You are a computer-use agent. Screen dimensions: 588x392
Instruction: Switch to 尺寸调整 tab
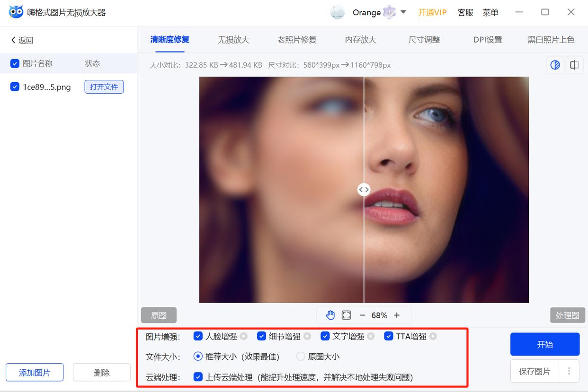coord(424,40)
